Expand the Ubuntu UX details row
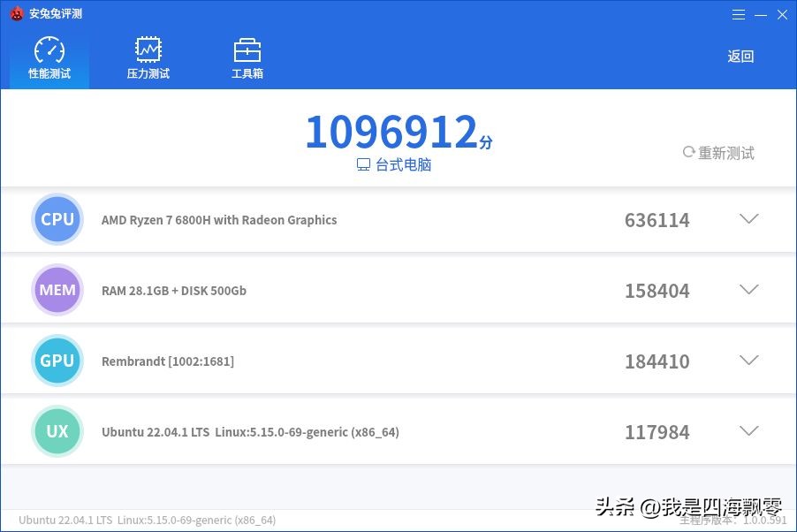 tap(748, 430)
